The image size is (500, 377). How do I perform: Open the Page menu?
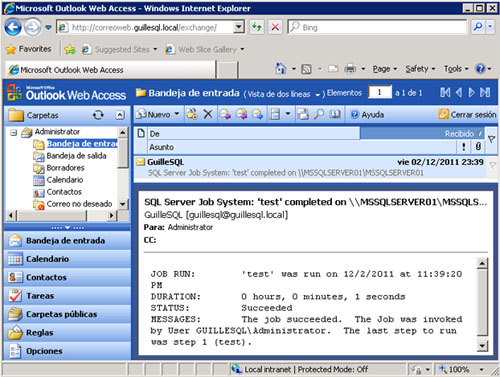[x=385, y=69]
